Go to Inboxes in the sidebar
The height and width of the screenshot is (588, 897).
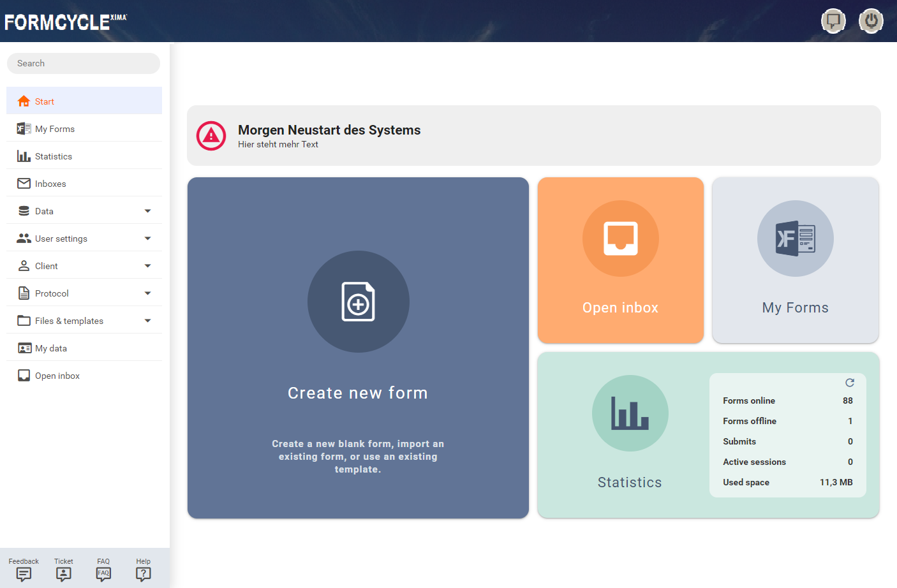[50, 184]
